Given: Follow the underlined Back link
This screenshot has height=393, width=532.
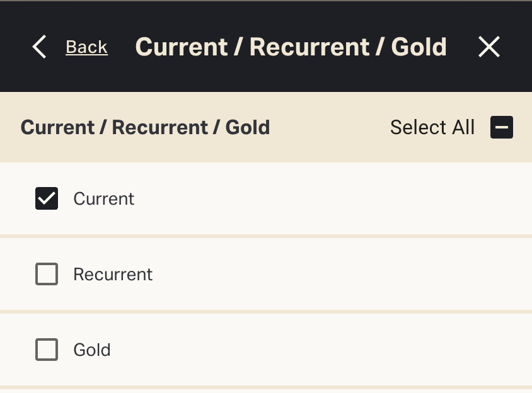Looking at the screenshot, I should [86, 47].
